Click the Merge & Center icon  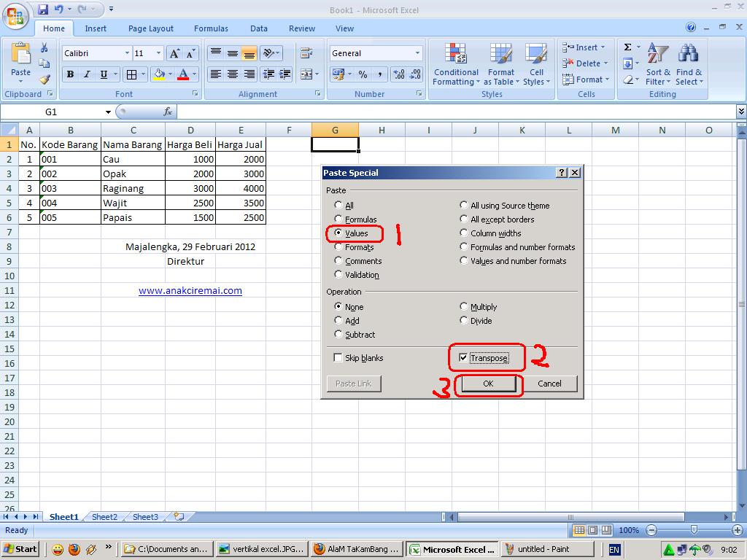click(x=306, y=74)
